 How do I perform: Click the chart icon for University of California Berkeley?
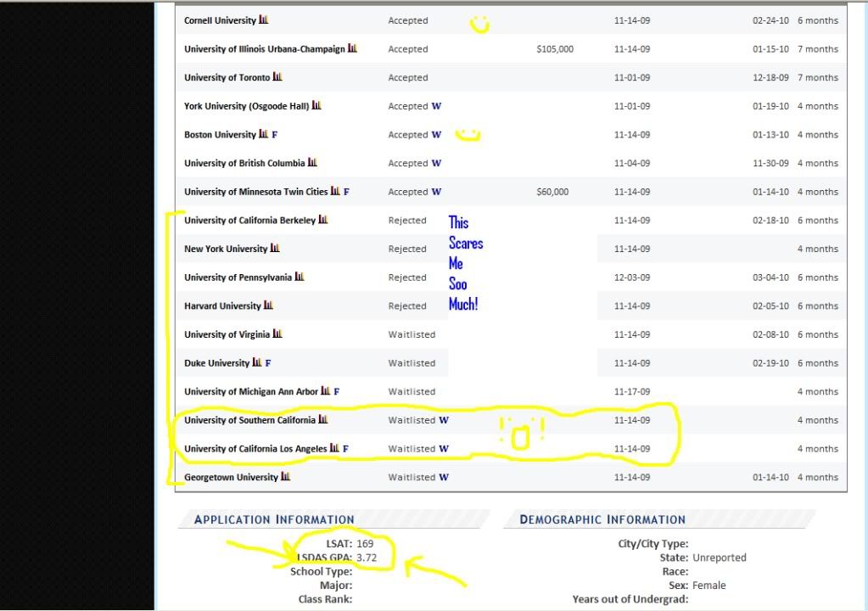point(323,220)
